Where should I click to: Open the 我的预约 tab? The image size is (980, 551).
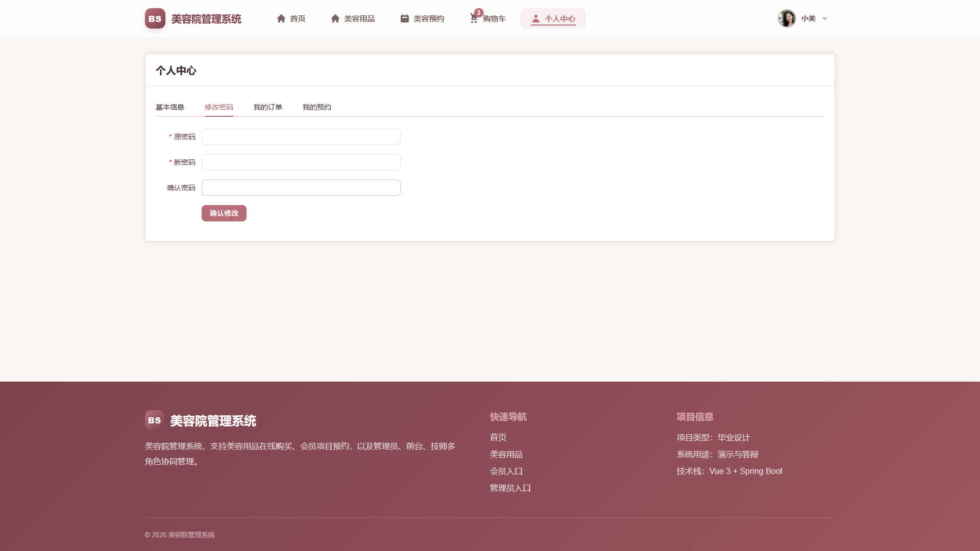pos(317,107)
